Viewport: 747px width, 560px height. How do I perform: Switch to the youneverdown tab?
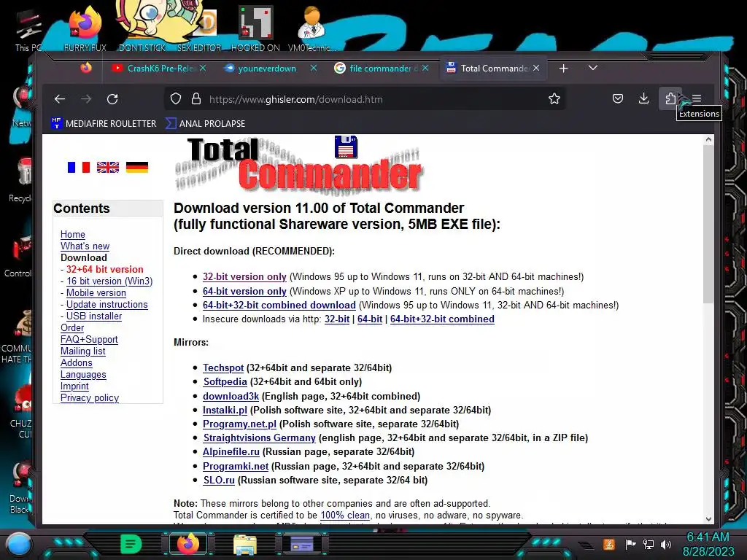point(267,69)
